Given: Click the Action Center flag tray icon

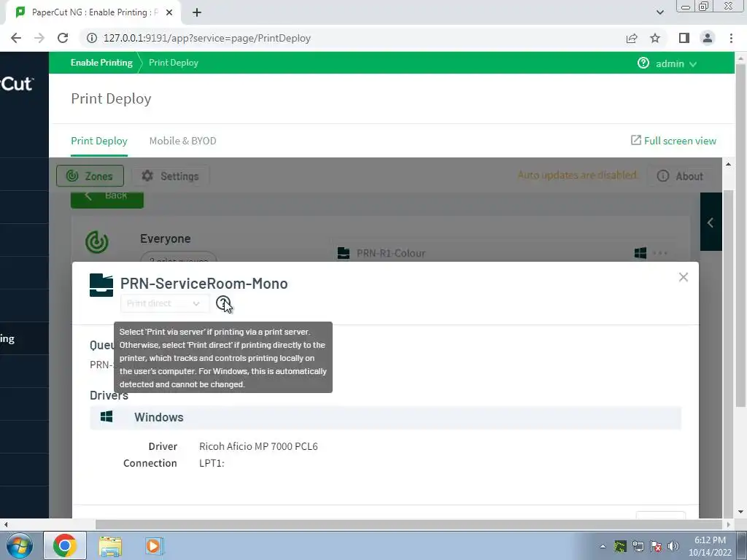Looking at the screenshot, I should click(656, 546).
